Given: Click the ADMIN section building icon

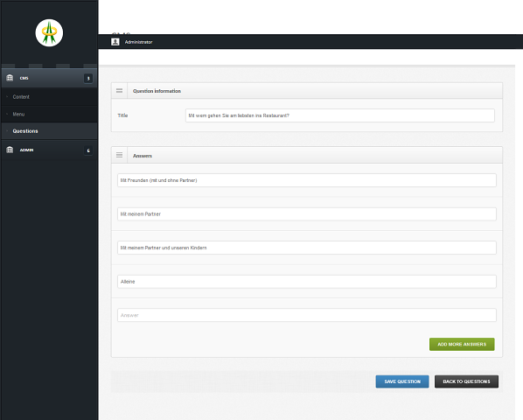Looking at the screenshot, I should [x=10, y=150].
